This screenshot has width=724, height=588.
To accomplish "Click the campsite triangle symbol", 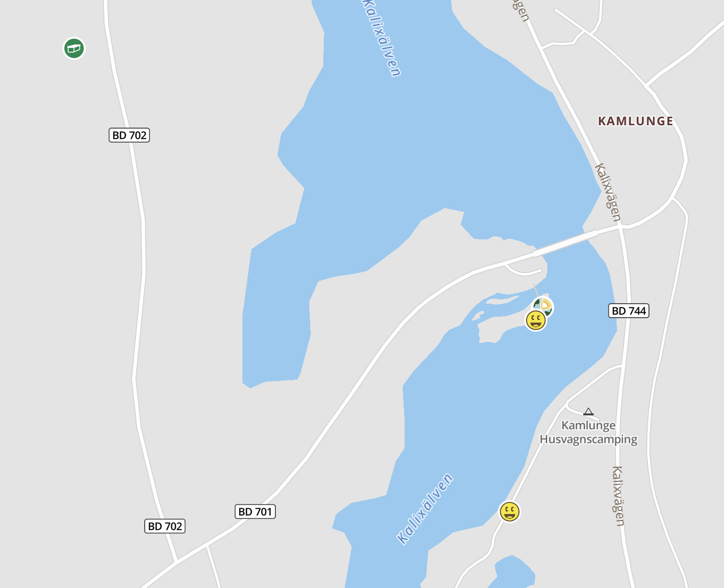I will [588, 412].
